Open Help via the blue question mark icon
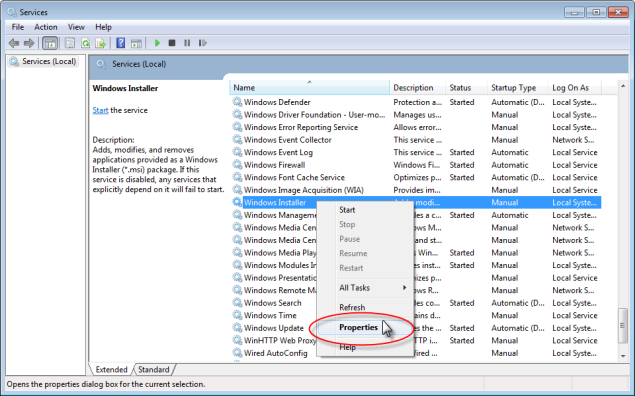This screenshot has width=635, height=396. [x=120, y=43]
